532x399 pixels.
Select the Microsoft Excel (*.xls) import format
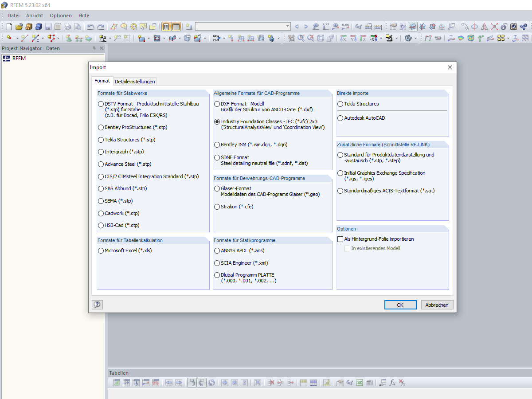101,250
